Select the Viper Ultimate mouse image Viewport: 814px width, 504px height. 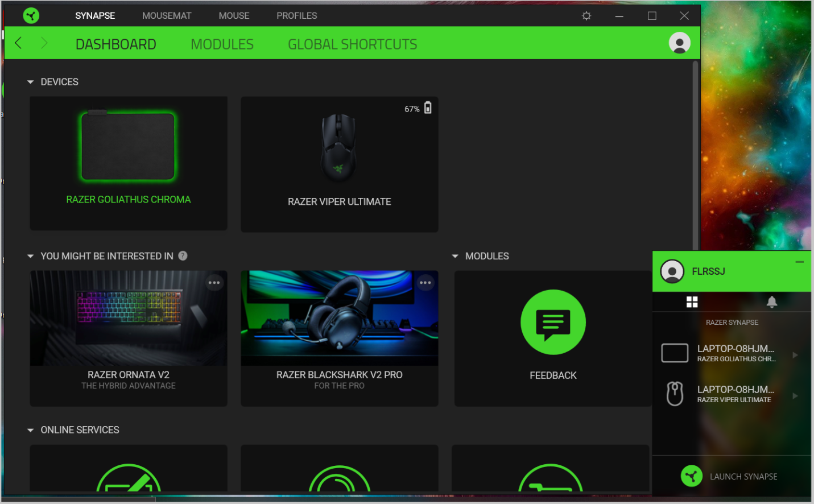pos(339,148)
